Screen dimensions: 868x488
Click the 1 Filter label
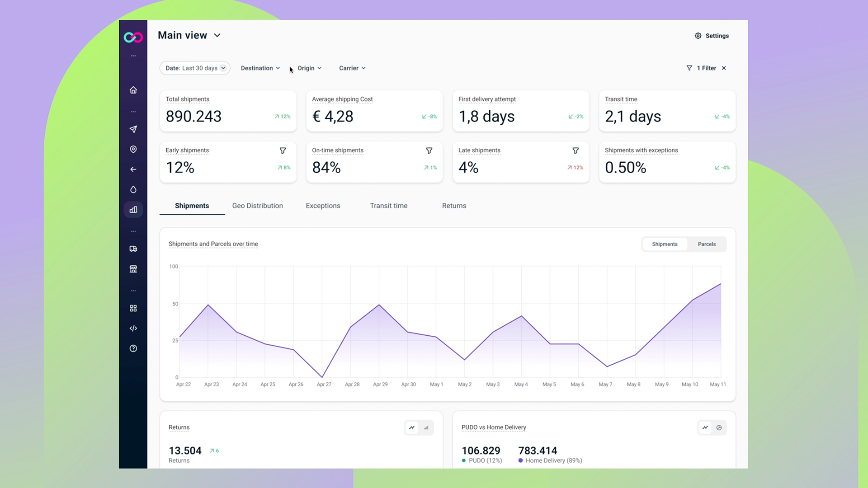[706, 68]
